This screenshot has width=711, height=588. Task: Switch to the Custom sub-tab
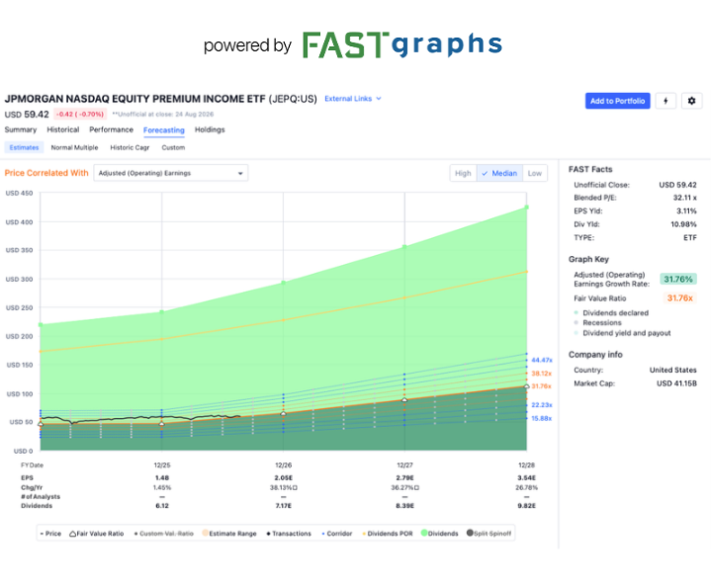(x=173, y=147)
